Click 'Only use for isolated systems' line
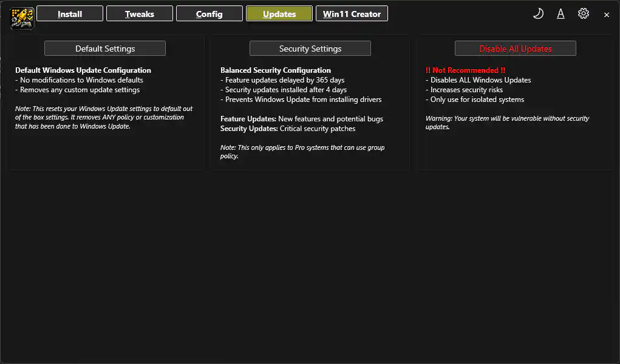 coord(475,99)
